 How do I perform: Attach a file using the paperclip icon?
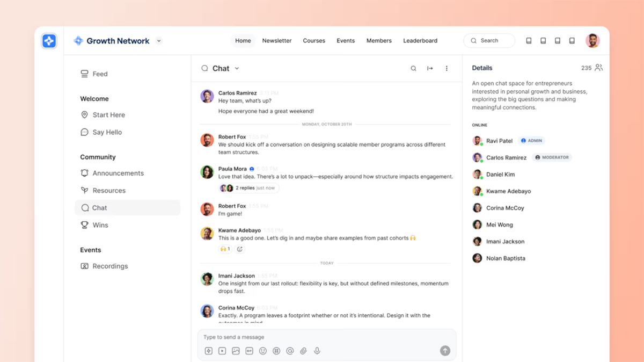[x=303, y=351]
